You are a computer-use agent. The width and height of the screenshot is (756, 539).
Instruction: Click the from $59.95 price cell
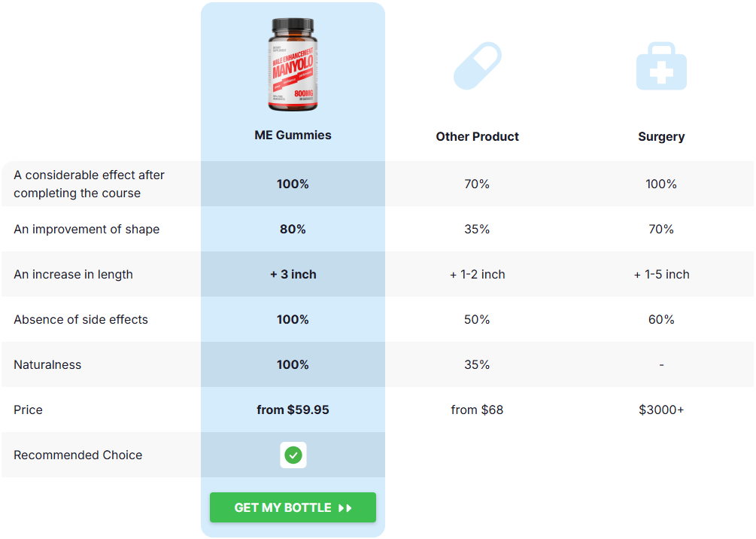pos(293,410)
